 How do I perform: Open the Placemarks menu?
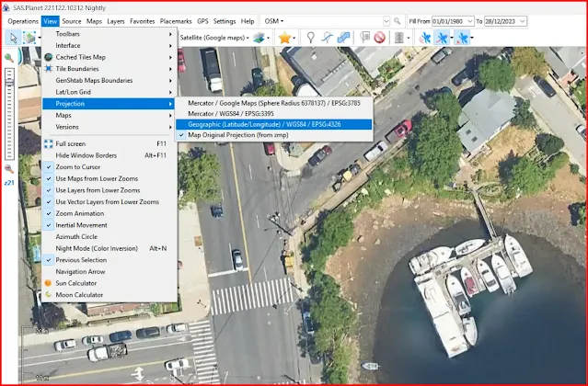(176, 21)
